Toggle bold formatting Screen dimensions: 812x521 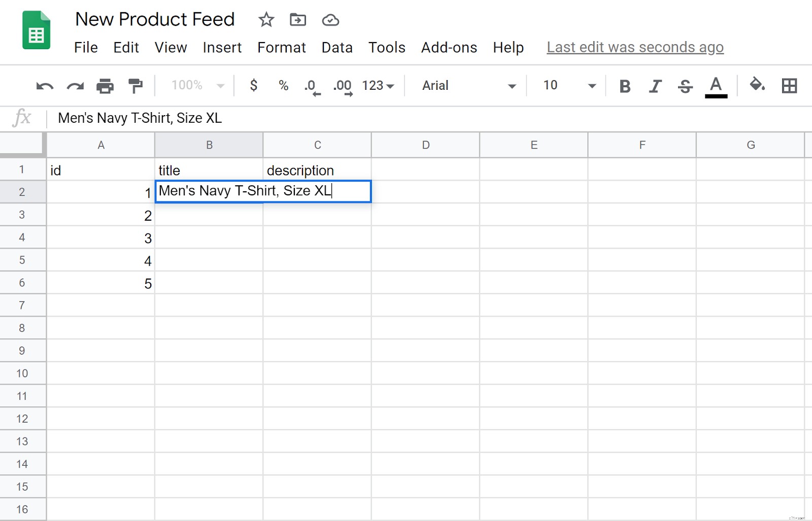pos(625,86)
